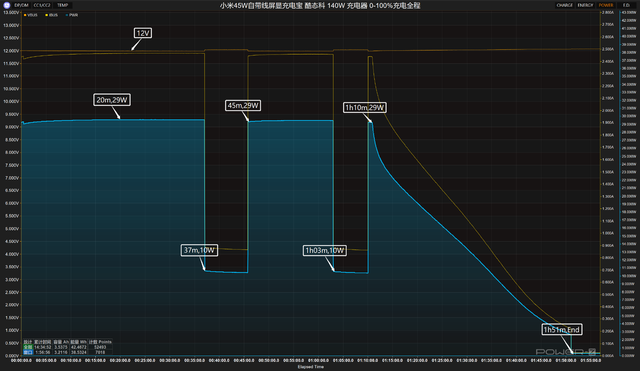Screen dimensions: 640x371
Task: Toggle the DP/DM data button
Action: (21, 5)
